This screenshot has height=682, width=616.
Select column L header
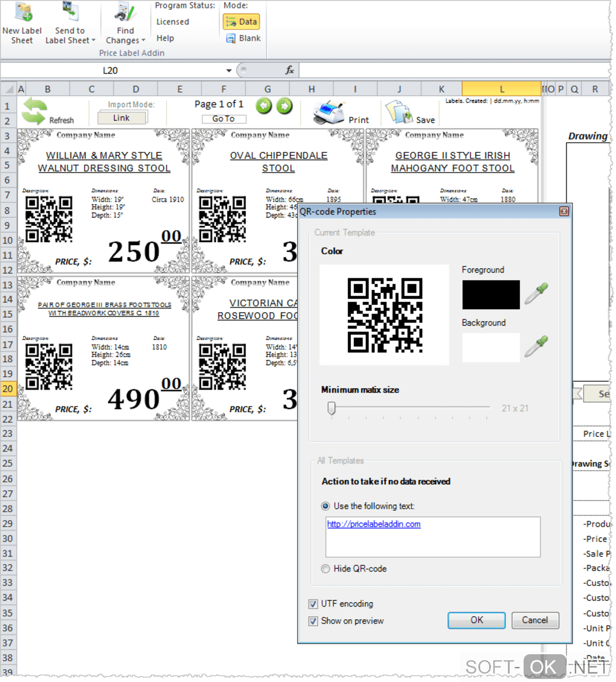(501, 89)
